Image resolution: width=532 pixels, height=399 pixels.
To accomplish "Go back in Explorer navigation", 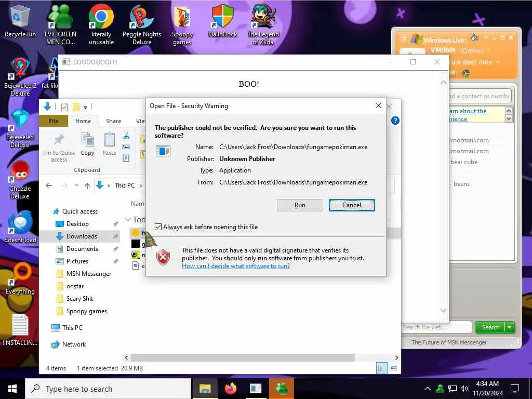I will click(x=49, y=185).
